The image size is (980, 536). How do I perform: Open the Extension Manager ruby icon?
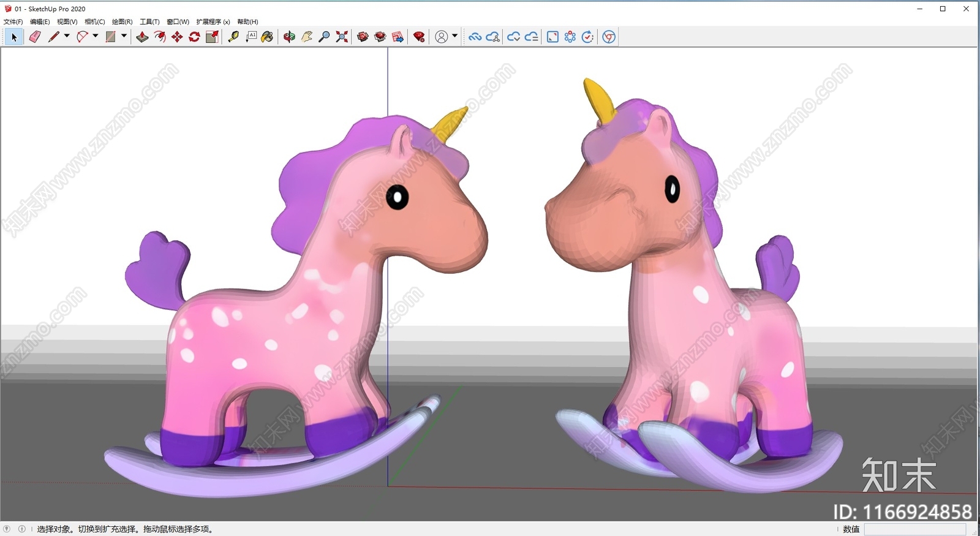tap(419, 37)
